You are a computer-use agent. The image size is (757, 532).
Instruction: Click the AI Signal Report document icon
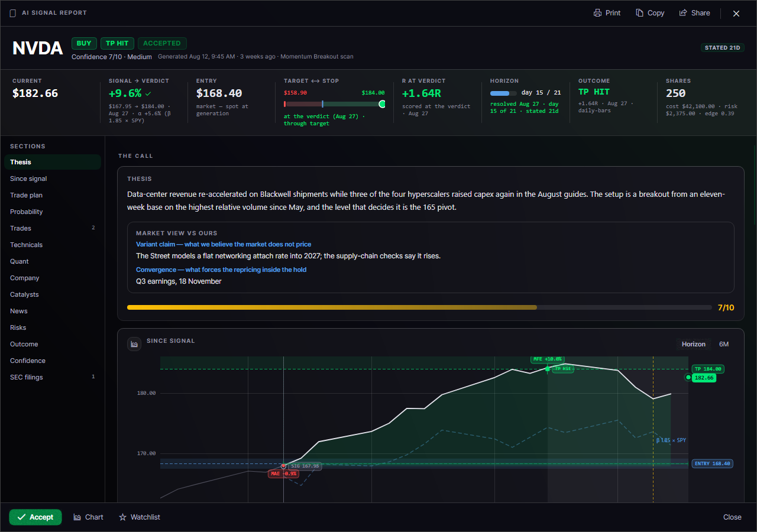coord(13,13)
